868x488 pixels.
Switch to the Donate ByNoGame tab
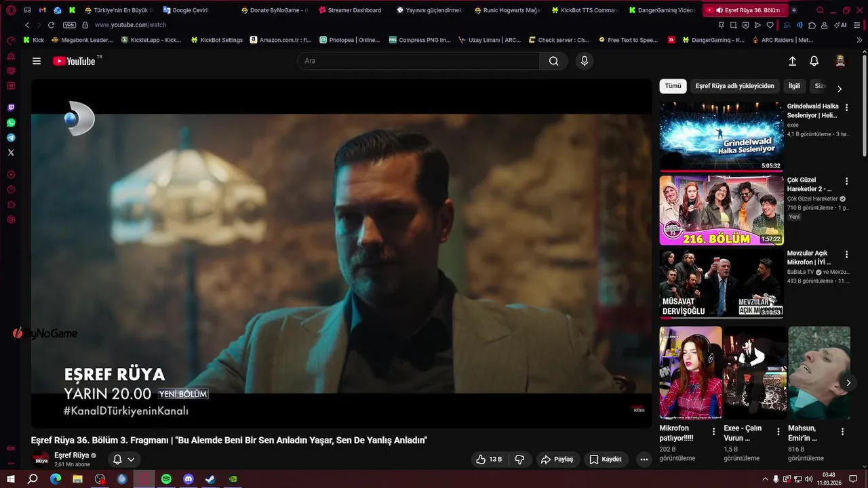pyautogui.click(x=274, y=10)
